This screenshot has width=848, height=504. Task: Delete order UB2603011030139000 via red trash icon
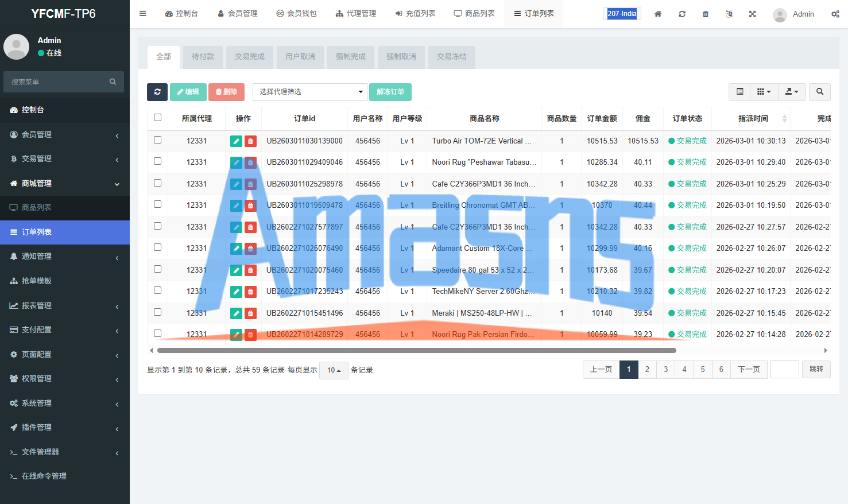(x=250, y=141)
